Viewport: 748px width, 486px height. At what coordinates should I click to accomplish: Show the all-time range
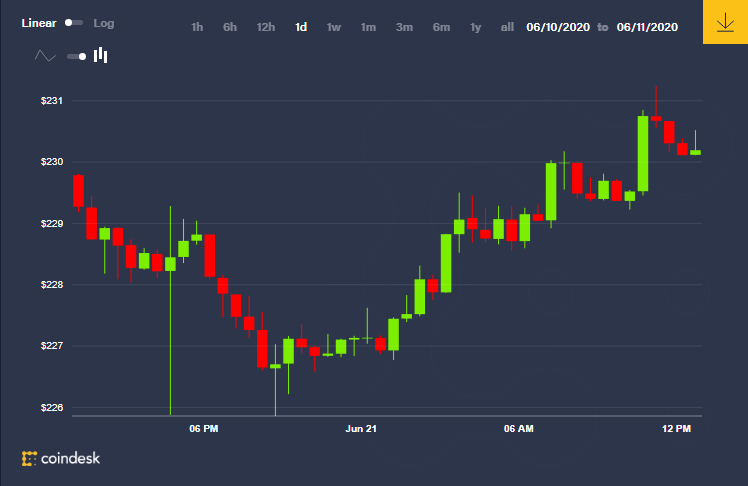tap(507, 27)
